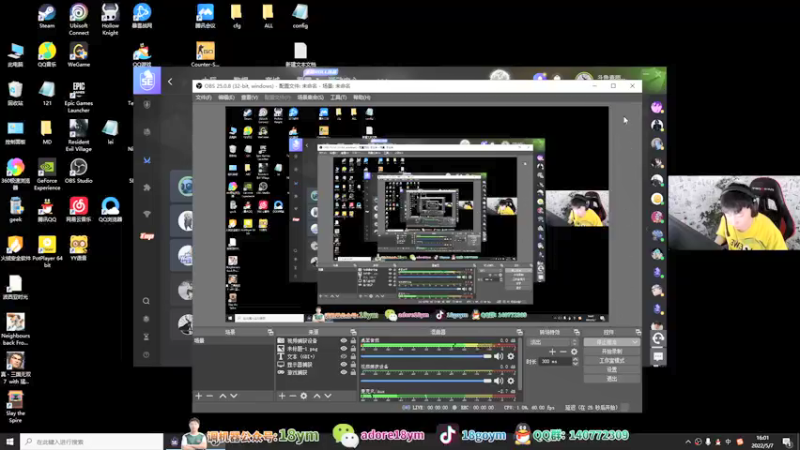Open 编辑(E) menu in OBS
This screenshot has width=800, height=450.
(226, 97)
